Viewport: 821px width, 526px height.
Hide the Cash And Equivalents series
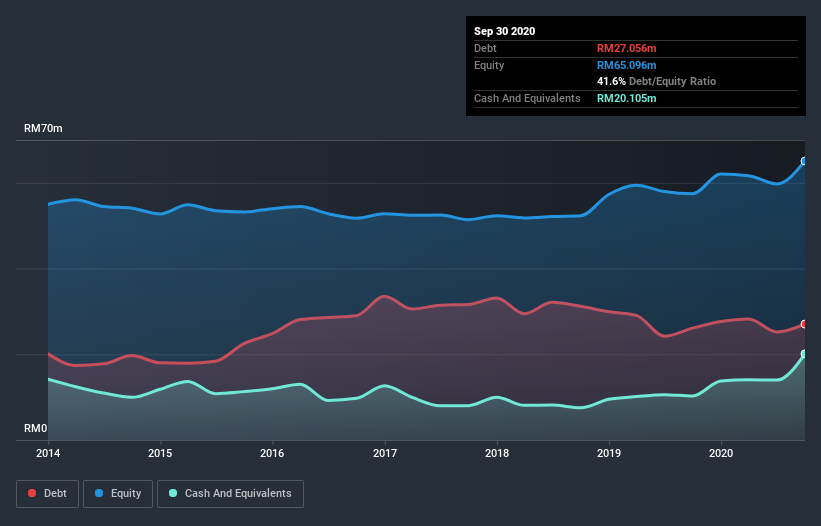pos(230,493)
